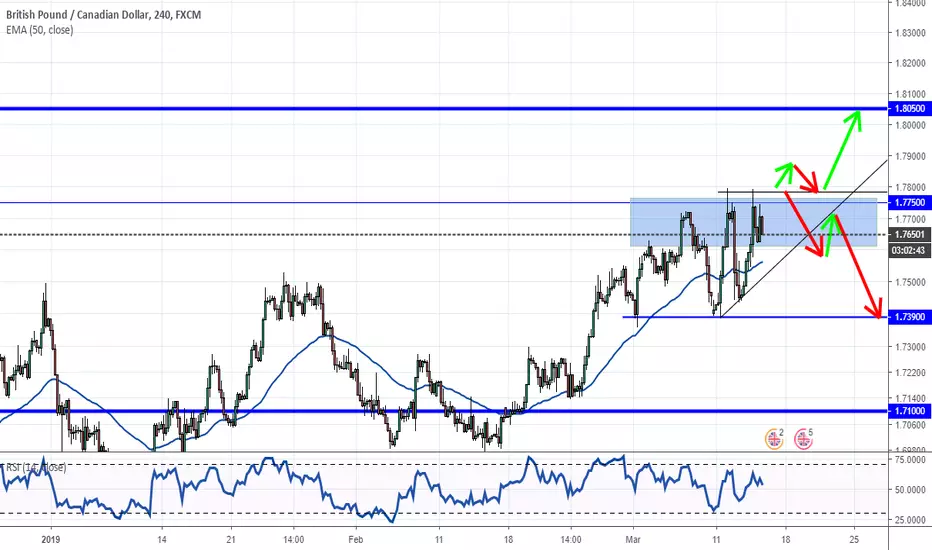
Task: Select the EMA (50, close) indicator legend
Action: click(x=40, y=30)
